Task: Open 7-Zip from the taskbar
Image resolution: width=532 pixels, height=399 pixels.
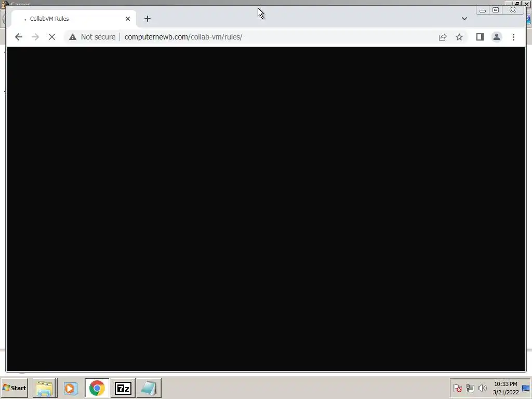Action: [123, 388]
